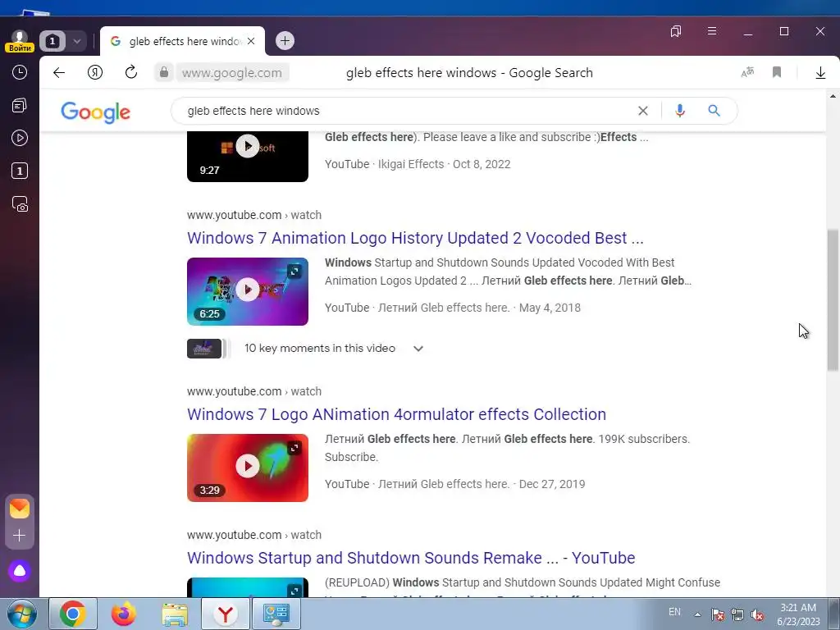Go to Google homepage via logo

click(x=95, y=112)
